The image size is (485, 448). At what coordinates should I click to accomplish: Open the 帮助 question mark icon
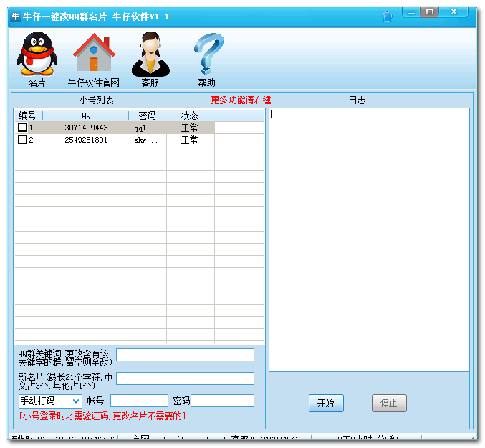207,59
